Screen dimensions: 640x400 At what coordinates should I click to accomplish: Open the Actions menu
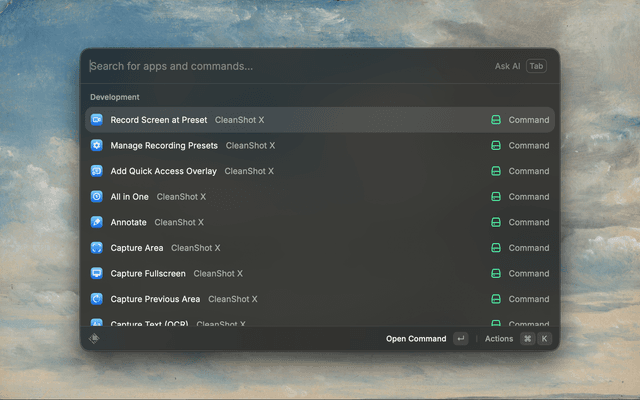click(499, 339)
